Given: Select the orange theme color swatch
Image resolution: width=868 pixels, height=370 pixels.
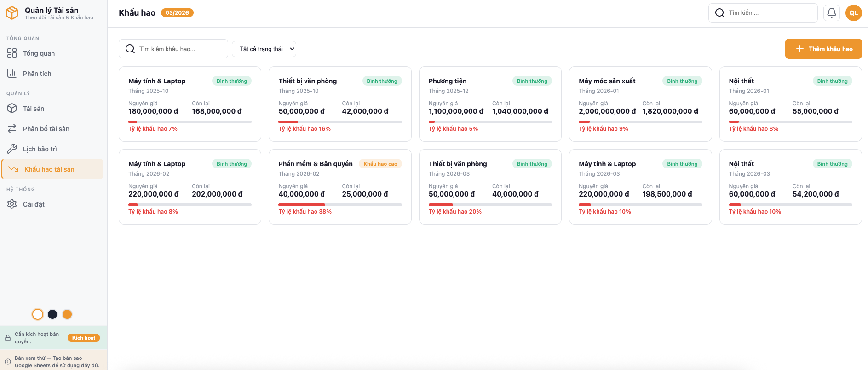Looking at the screenshot, I should click(x=67, y=314).
